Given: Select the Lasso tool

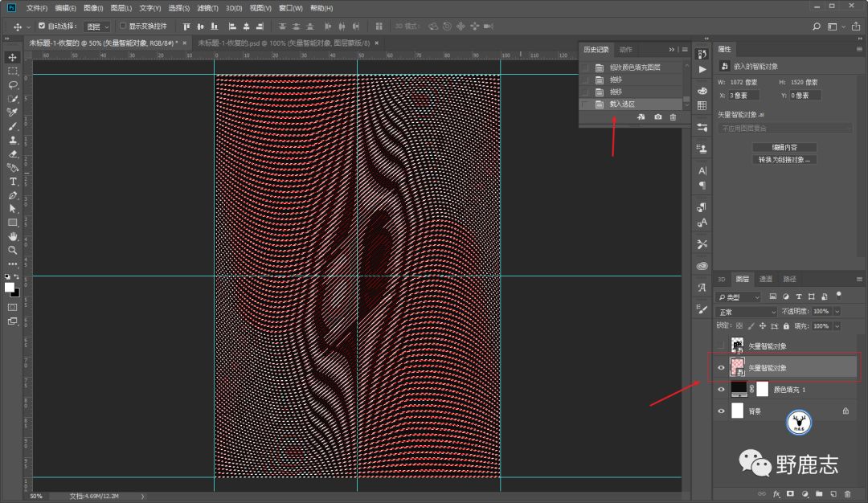Looking at the screenshot, I should pyautogui.click(x=13, y=84).
